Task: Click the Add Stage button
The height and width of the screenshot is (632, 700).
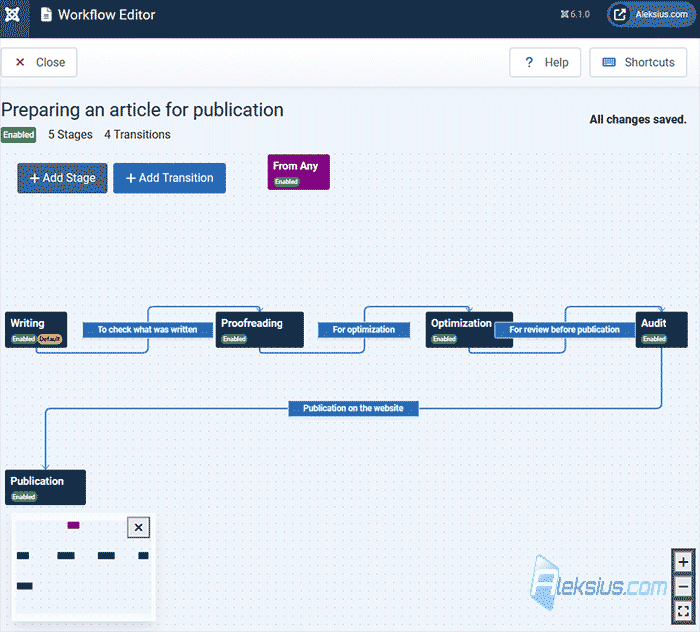Action: [62, 178]
